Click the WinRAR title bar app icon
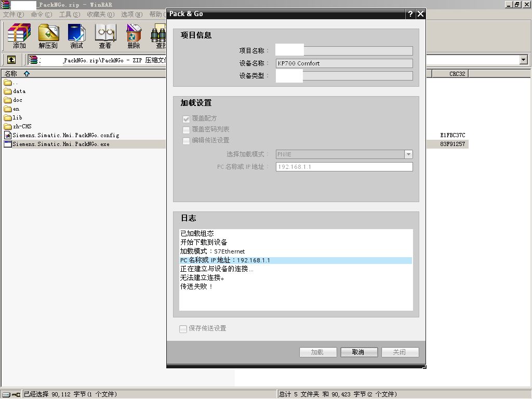 point(5,5)
